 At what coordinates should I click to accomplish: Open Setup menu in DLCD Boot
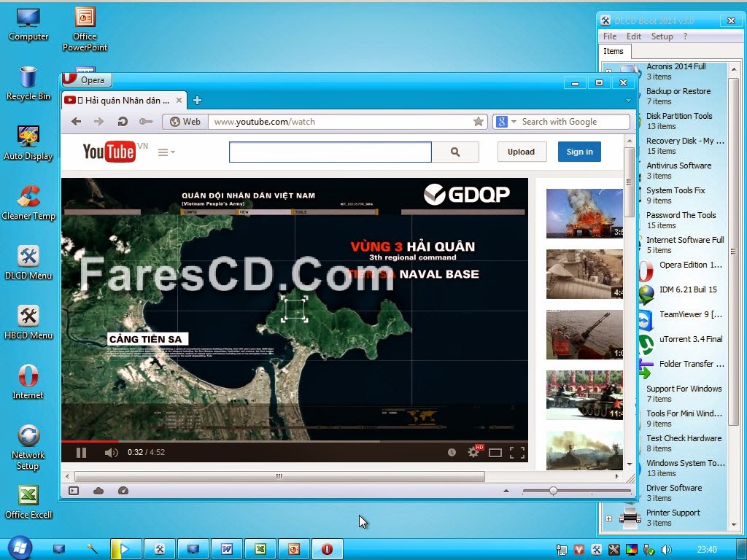662,36
